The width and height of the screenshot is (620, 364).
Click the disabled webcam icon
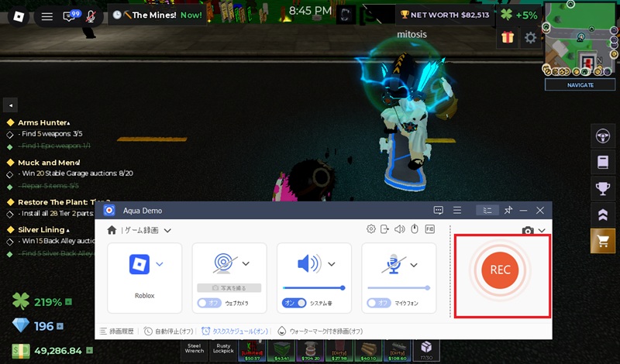tap(225, 263)
